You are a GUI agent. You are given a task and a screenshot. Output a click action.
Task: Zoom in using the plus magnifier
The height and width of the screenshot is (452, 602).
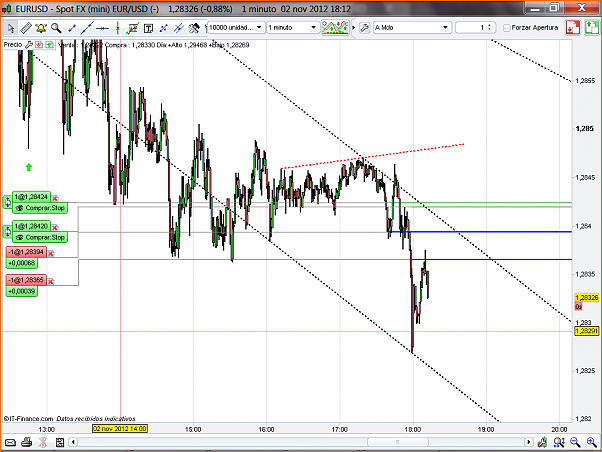(592, 442)
